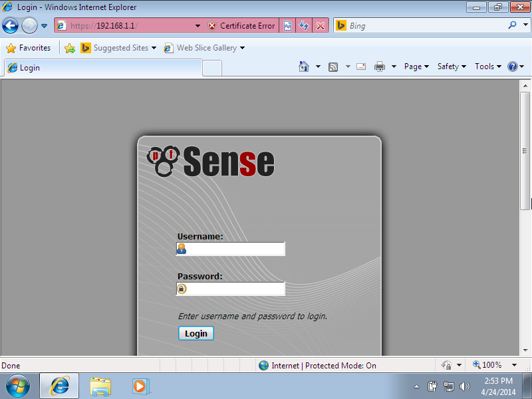
Task: Expand the address bar autocomplete dropdown
Action: pos(198,26)
